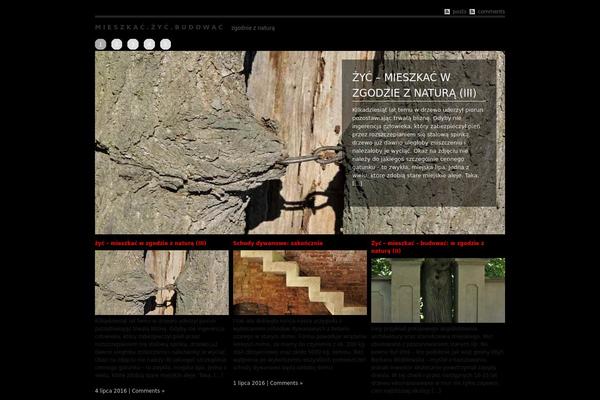The width and height of the screenshot is (600, 400).
Task: Click the tree between pillars thumbnail
Action: coord(438,290)
